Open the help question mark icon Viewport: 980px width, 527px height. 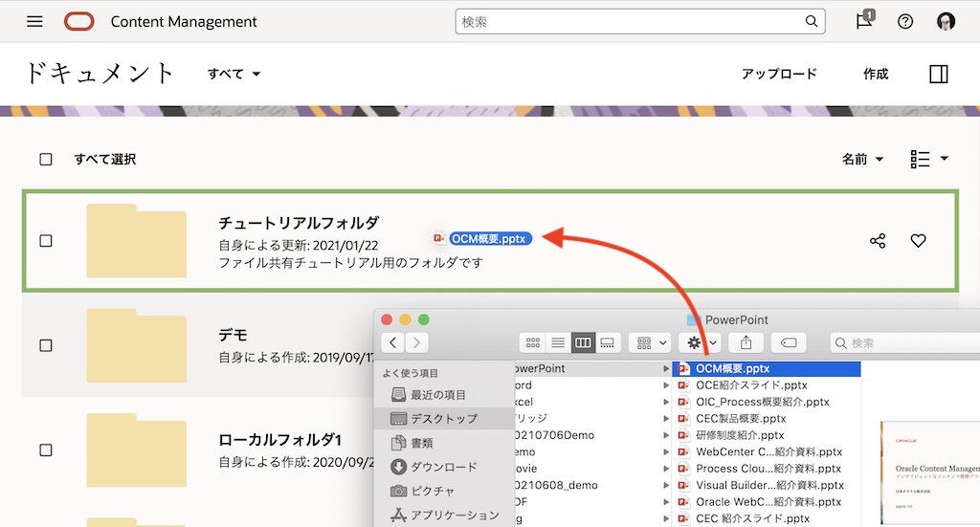[x=904, y=21]
